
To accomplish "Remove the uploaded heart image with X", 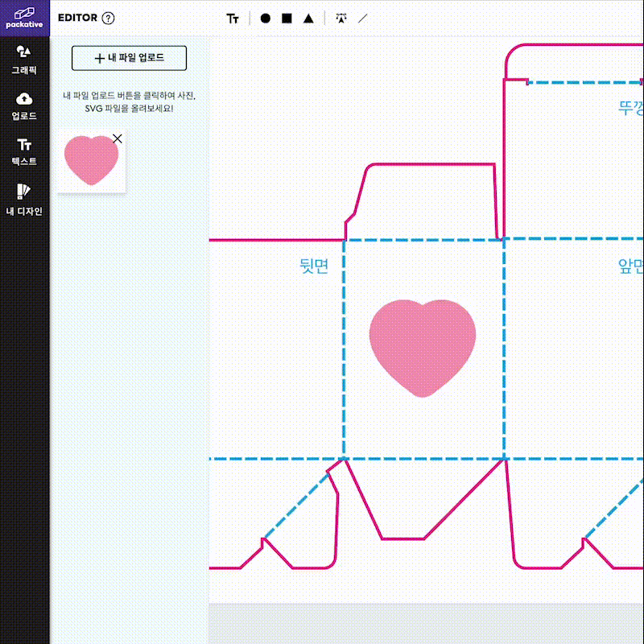I will (x=118, y=138).
